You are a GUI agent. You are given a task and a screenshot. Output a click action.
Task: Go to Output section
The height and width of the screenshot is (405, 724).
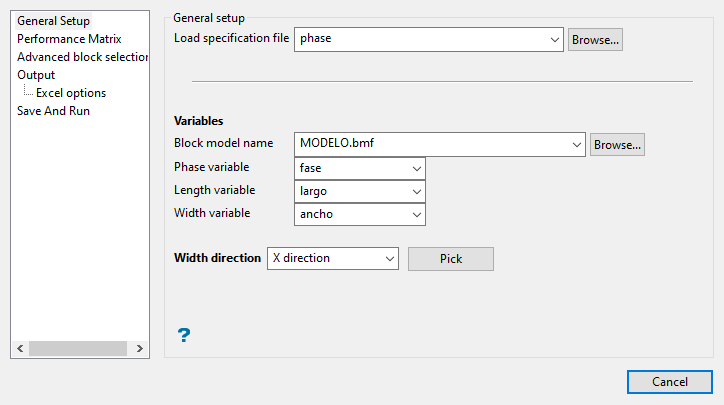36,75
